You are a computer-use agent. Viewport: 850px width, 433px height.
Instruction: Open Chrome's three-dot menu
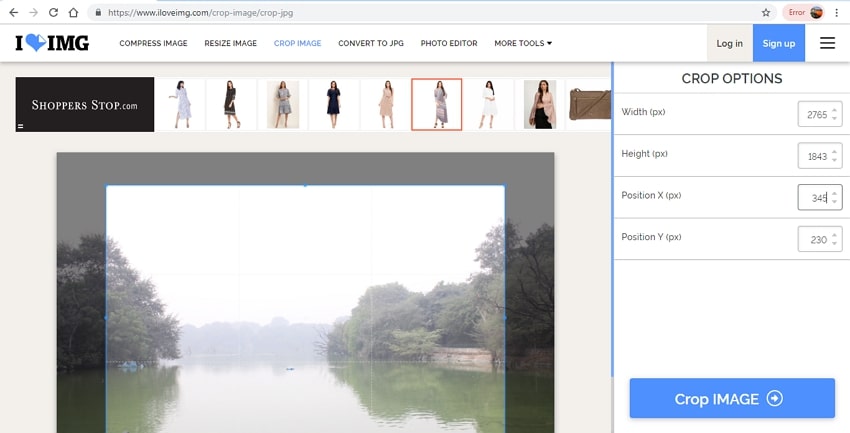click(x=836, y=13)
